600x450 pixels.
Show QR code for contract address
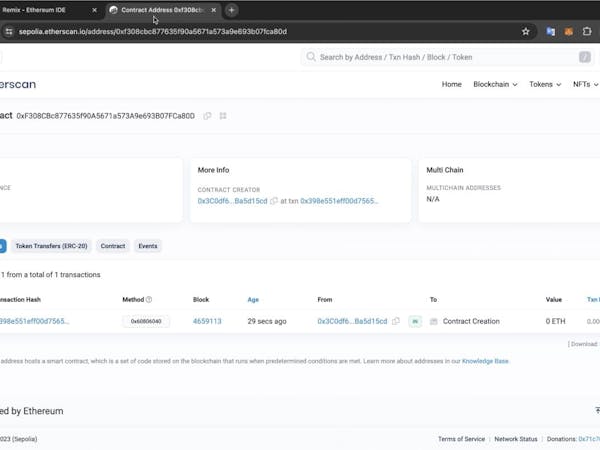point(223,116)
